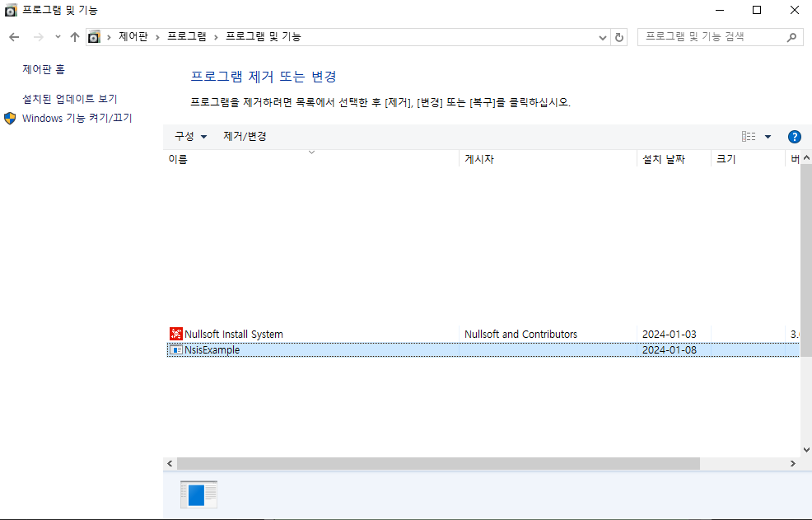
Task: Click vertical scrollbar up arrow
Action: pos(806,157)
